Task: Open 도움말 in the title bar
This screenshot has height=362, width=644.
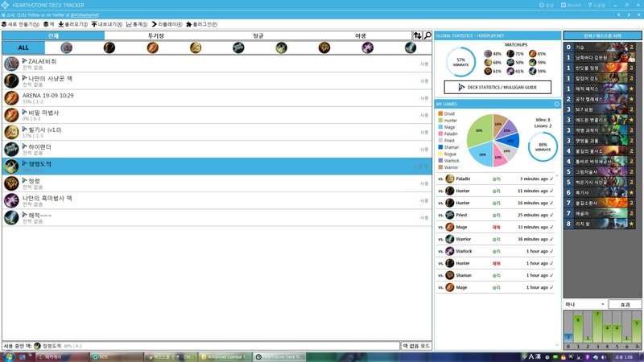Action: coord(597,5)
